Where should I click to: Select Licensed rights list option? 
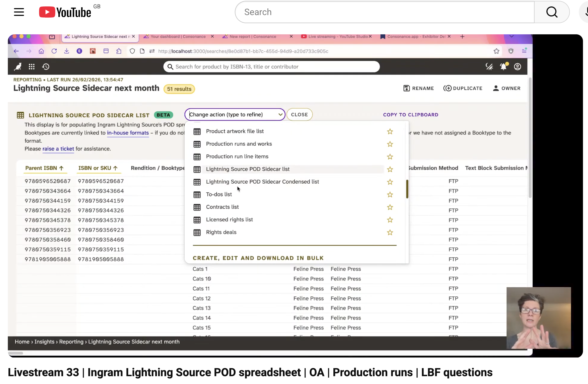tap(230, 220)
